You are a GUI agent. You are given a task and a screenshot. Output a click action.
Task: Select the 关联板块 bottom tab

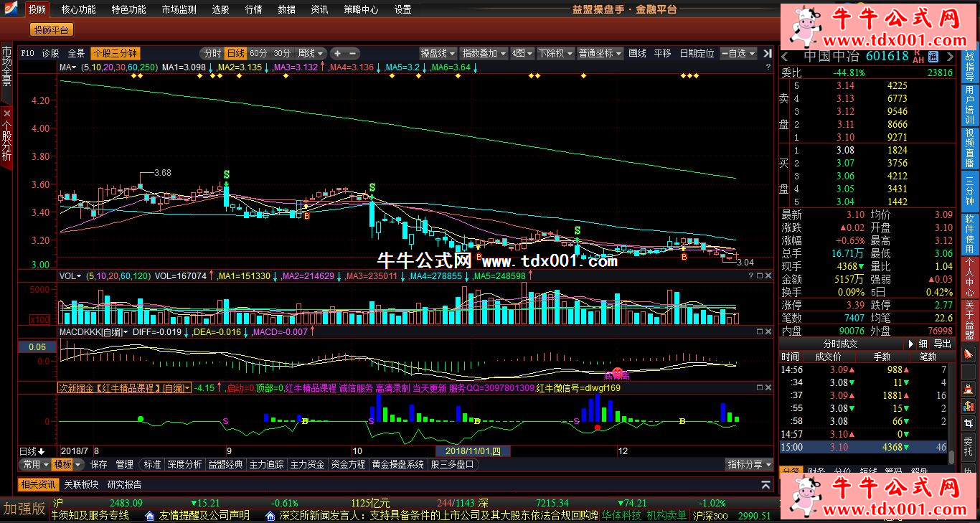pyautogui.click(x=82, y=484)
